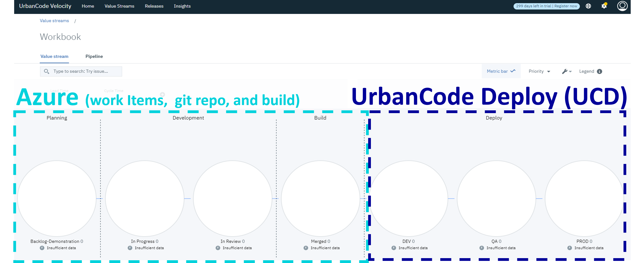The width and height of the screenshot is (644, 263).
Task: Click the trial Register now badge
Action: 546,6
